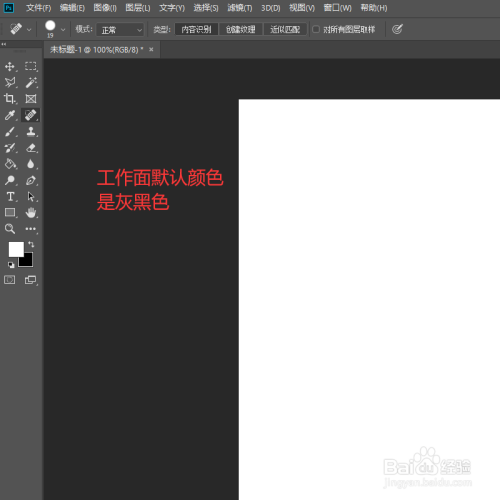Select the Dodge tool
Viewport: 500px width, 500px height.
click(x=10, y=180)
